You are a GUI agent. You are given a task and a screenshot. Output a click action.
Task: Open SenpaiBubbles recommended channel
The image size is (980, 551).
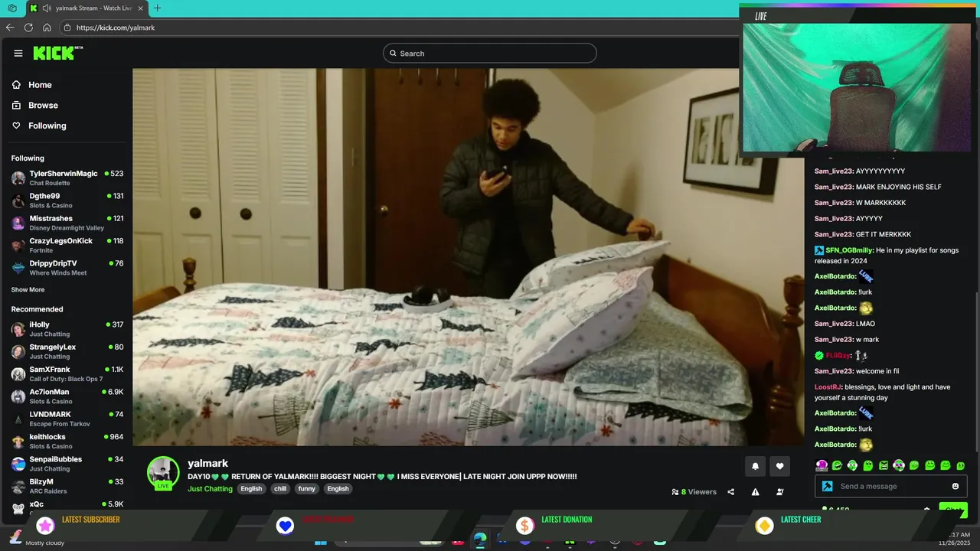[x=67, y=464]
